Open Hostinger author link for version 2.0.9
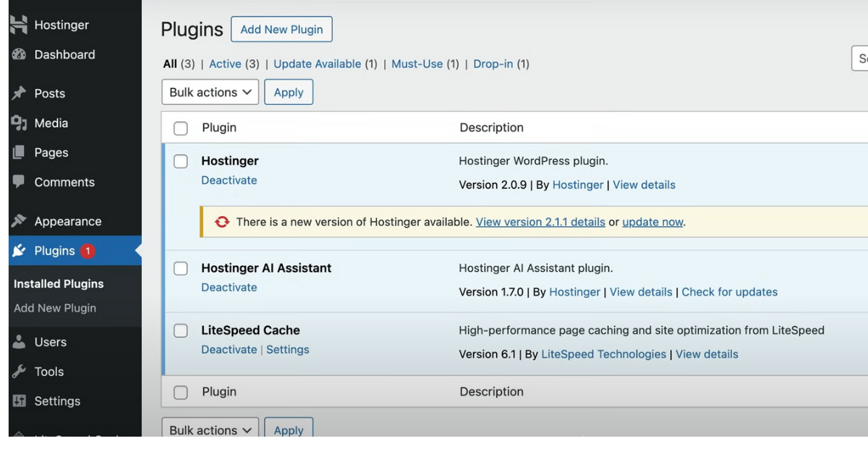The height and width of the screenshot is (454, 868). tap(577, 184)
